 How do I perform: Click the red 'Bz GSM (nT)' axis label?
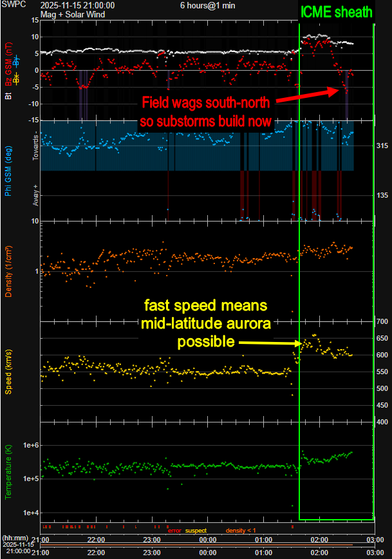[x=8, y=64]
